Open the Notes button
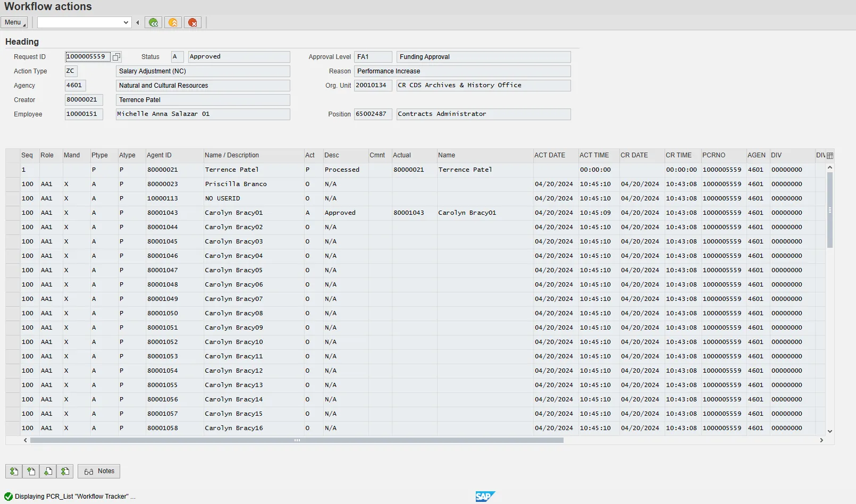 99,472
